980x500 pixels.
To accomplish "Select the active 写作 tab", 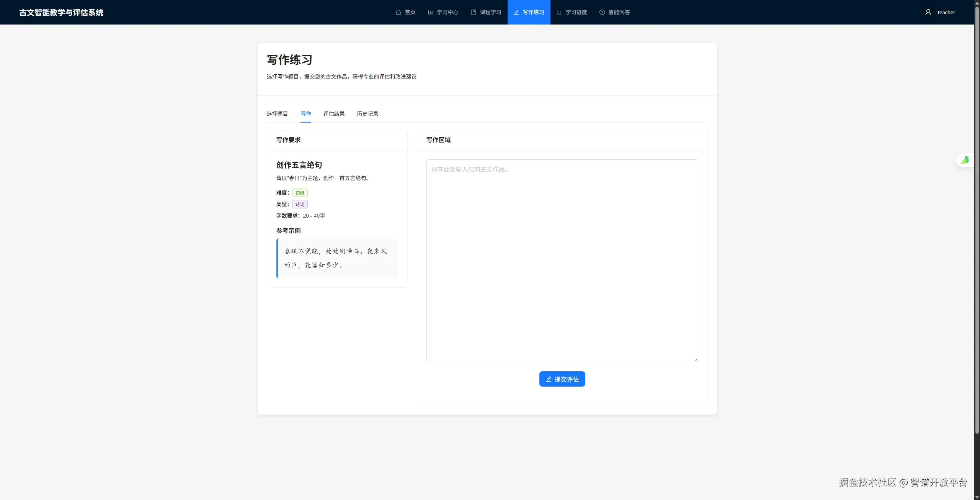I will [x=305, y=114].
